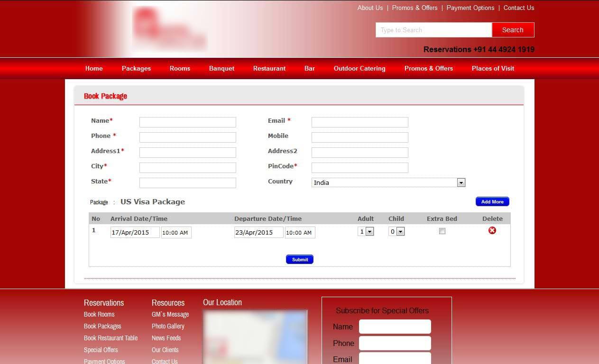
Task: Expand the Child count dropdown
Action: pos(396,232)
